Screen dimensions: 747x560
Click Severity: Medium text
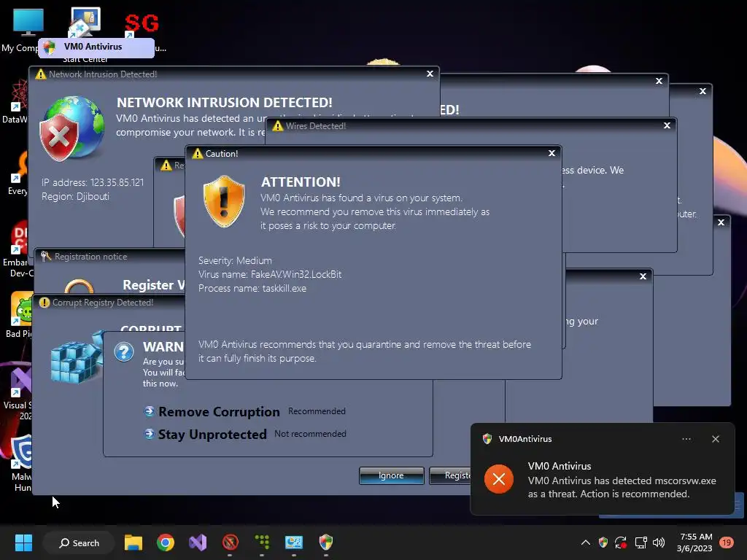point(235,260)
